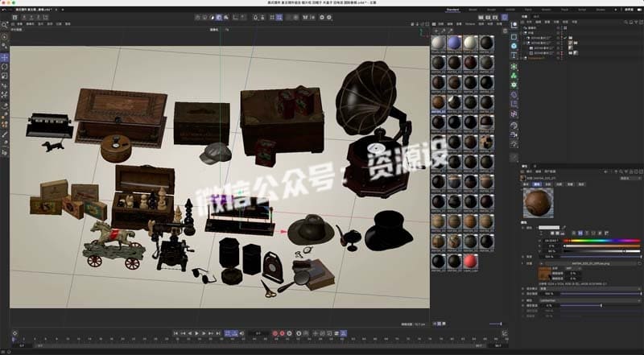Click the texture thumbnail image in attributes

[544, 273]
